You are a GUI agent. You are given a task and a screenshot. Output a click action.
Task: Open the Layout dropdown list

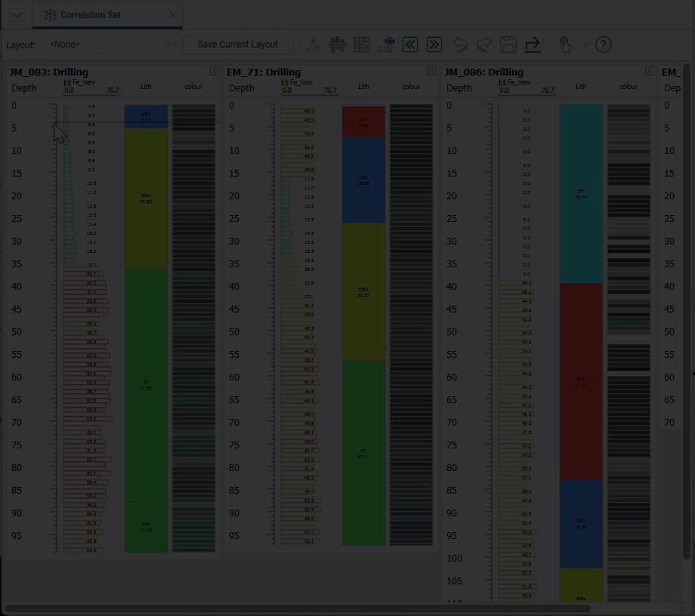[x=110, y=45]
